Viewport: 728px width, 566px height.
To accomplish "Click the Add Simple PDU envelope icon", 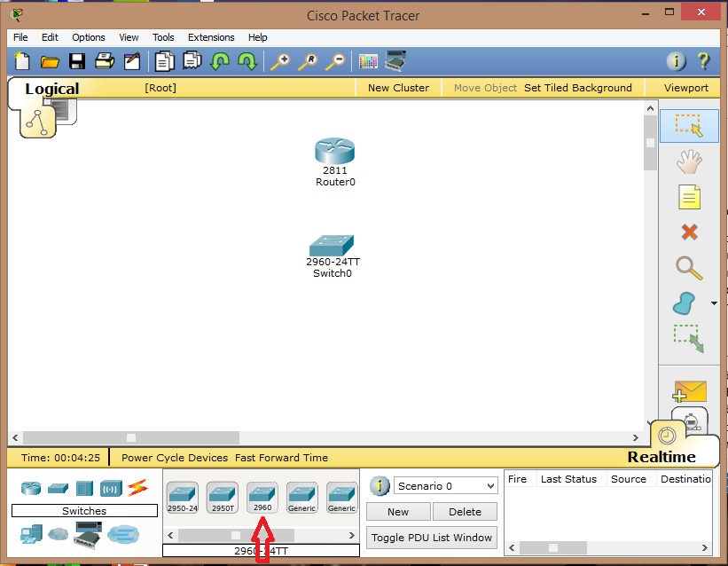I will pyautogui.click(x=689, y=391).
